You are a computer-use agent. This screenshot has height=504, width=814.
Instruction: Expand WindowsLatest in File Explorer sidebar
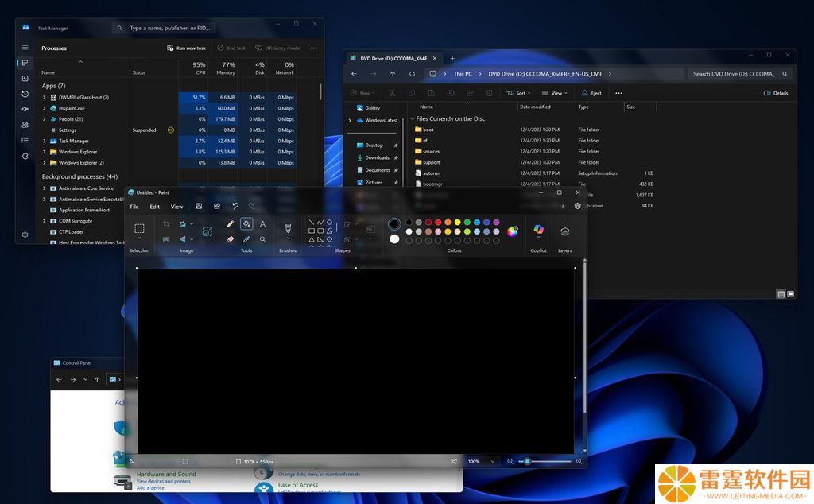350,120
